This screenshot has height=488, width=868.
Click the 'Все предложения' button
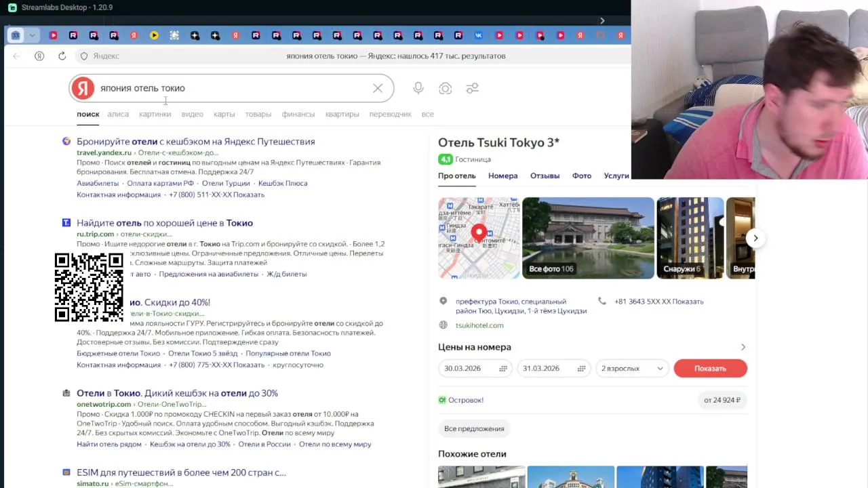[474, 428]
